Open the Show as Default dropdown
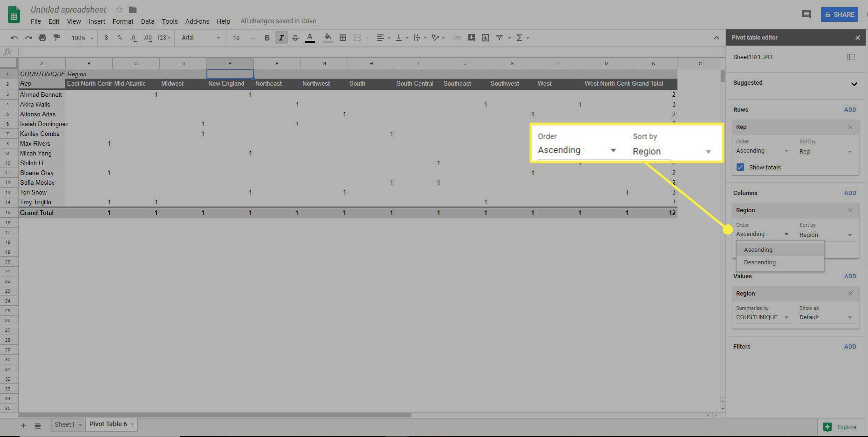 coord(826,317)
